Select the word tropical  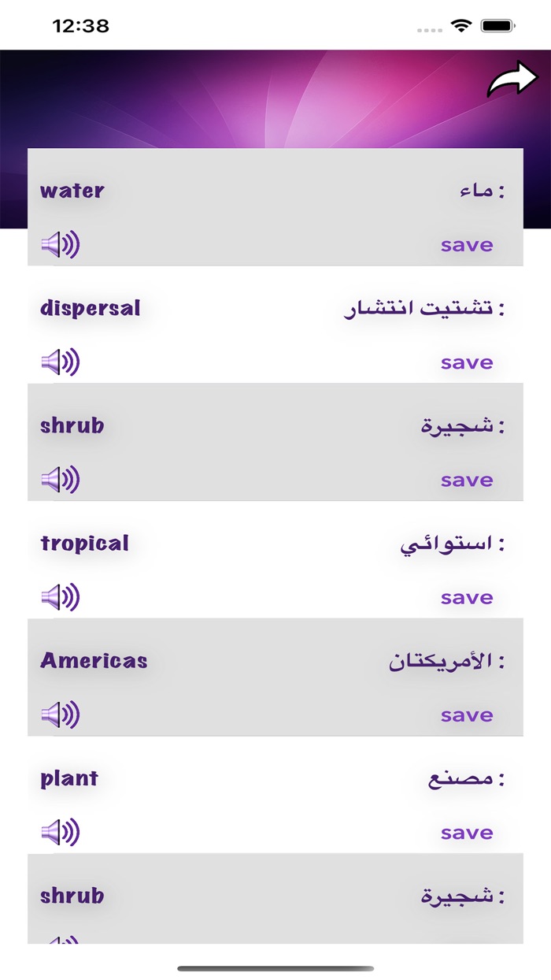(x=83, y=543)
